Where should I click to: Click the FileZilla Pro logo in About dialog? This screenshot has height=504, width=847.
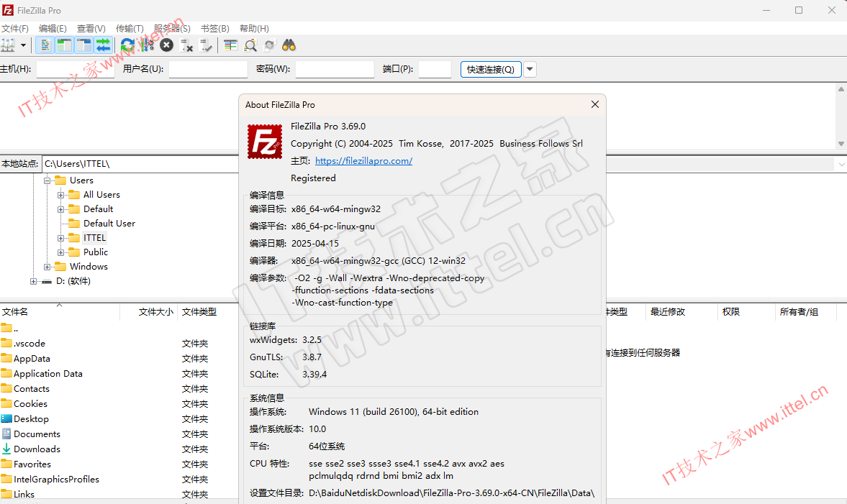(265, 142)
